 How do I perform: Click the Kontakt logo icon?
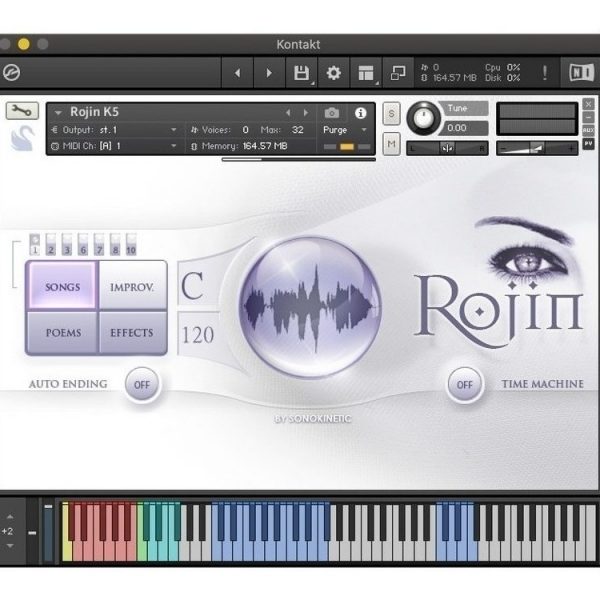coord(11,72)
